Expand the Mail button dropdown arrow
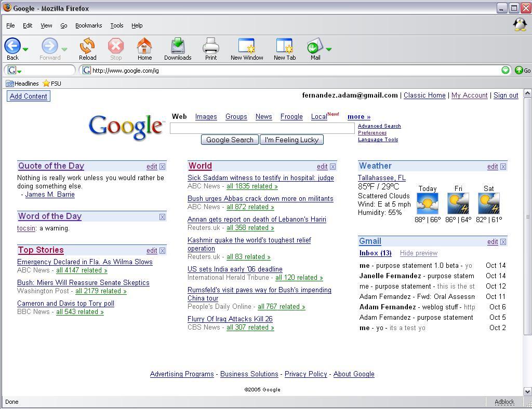The image size is (532, 409). coord(328,49)
